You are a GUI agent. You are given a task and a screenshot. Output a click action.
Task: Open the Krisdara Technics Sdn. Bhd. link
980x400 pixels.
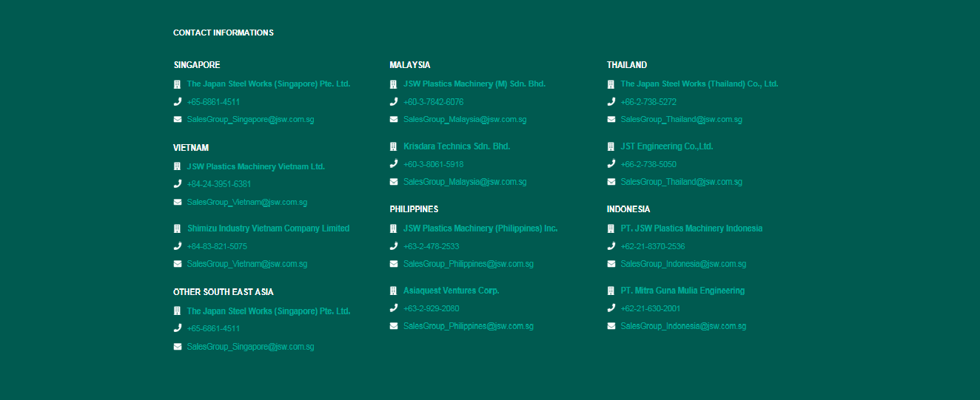point(457,146)
